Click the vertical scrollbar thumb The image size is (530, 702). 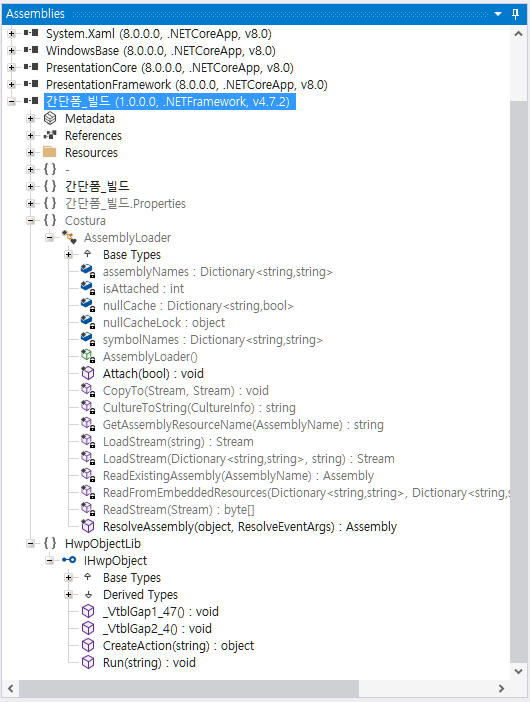coord(518,381)
